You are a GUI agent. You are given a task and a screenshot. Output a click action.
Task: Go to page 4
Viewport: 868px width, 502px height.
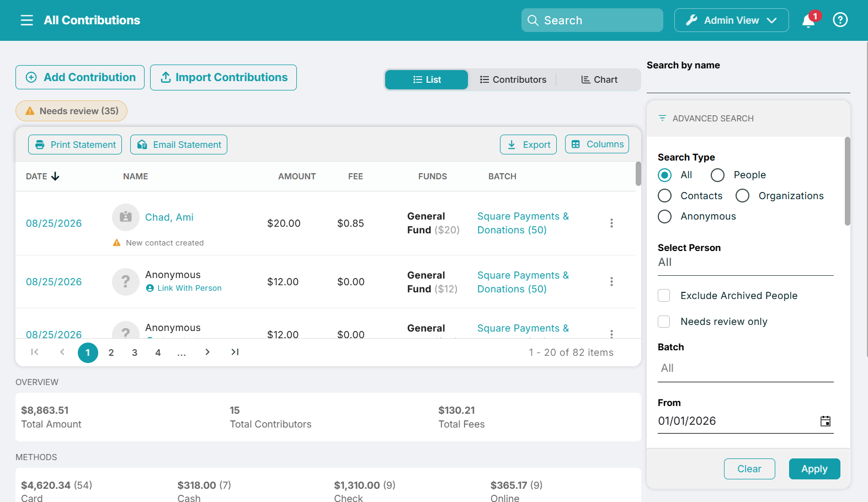158,353
